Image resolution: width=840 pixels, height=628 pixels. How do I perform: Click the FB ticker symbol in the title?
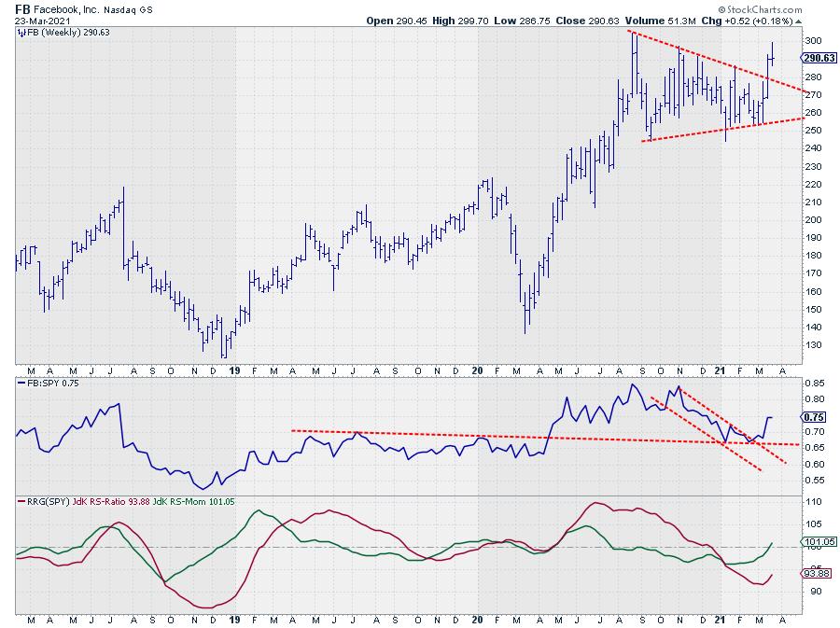click(22, 9)
